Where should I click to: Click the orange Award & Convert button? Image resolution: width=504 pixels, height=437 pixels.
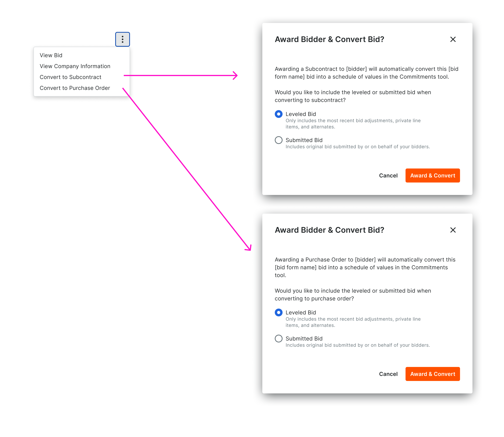click(x=433, y=175)
